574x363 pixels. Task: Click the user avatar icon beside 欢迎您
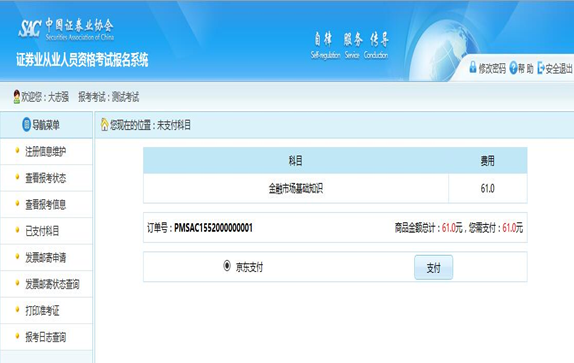coord(16,97)
